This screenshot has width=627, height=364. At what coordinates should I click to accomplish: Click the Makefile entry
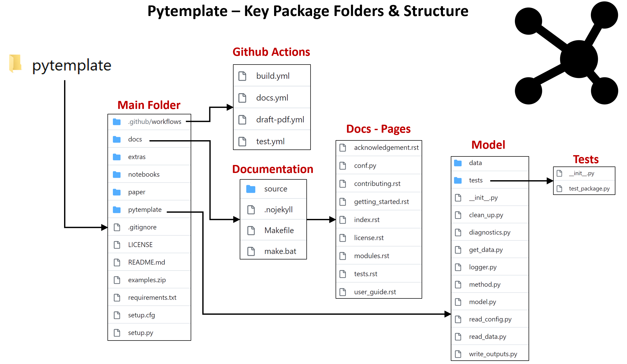point(279,230)
